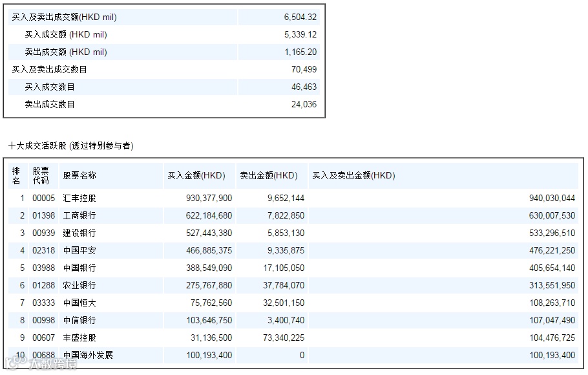Viewport: 588px width, 375px height.
Task: Click the 买入及卖出金额(HKD) column header
Action: (x=353, y=176)
